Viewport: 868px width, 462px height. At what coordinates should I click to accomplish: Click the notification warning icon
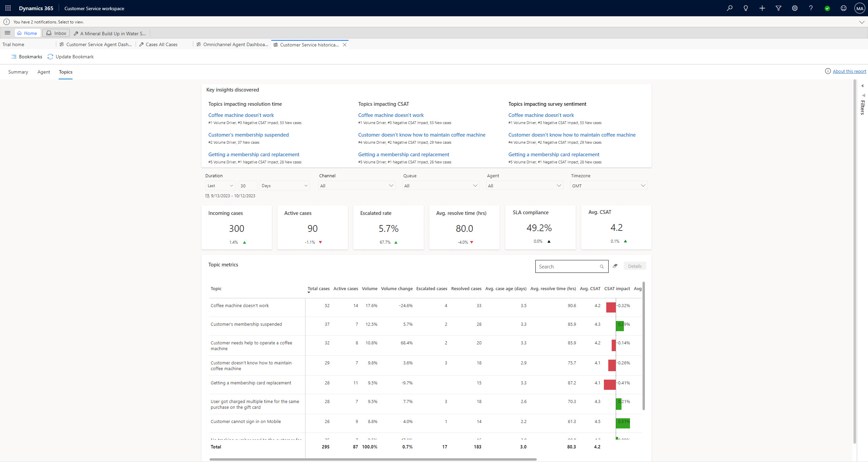6,22
